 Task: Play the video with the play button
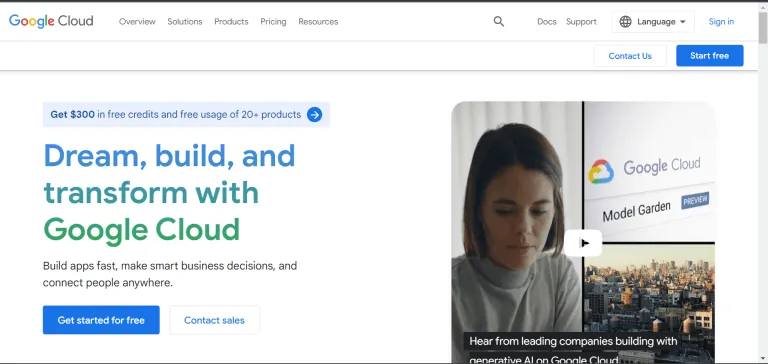(583, 243)
